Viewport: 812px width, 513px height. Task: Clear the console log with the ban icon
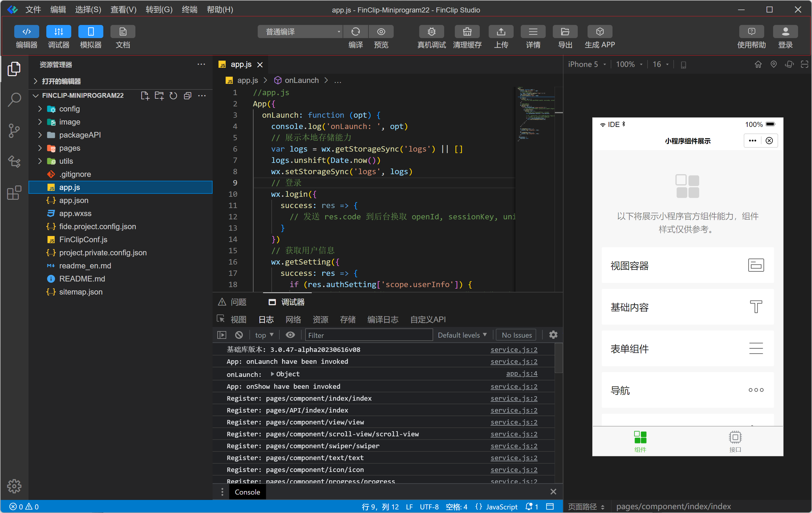click(x=239, y=335)
